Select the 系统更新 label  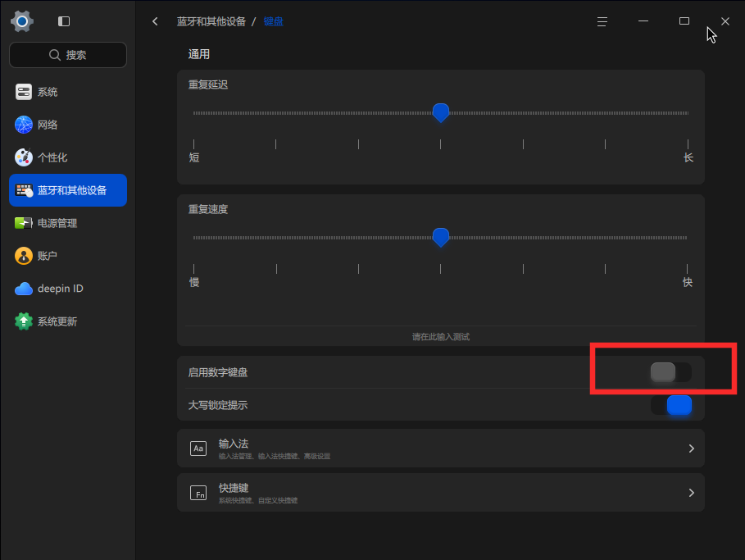(x=57, y=322)
